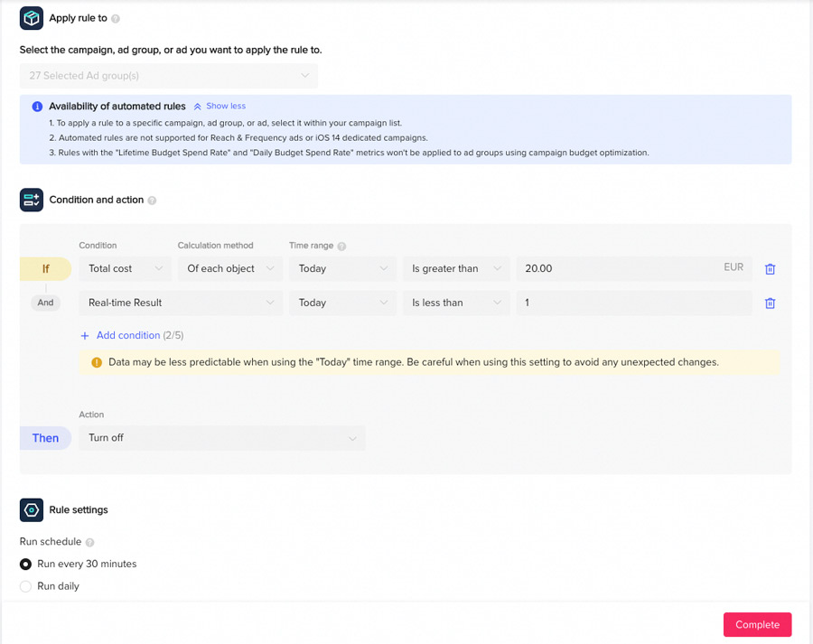
Task: Click the Apply rule to cube icon
Action: [x=30, y=18]
